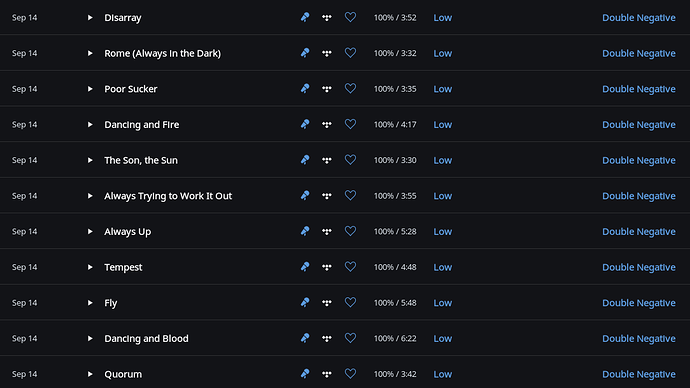This screenshot has width=690, height=388.
Task: Start playback of Dancing and Blood
Action: coord(90,338)
